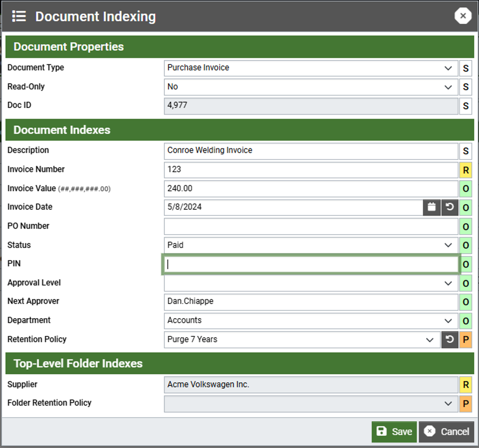Reset the Retention Policy value
Screen dimensions: 479x448
[x=450, y=340]
